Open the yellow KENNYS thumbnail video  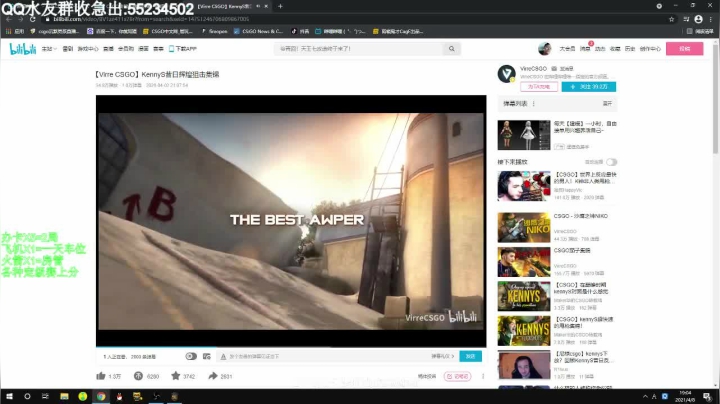pos(524,331)
